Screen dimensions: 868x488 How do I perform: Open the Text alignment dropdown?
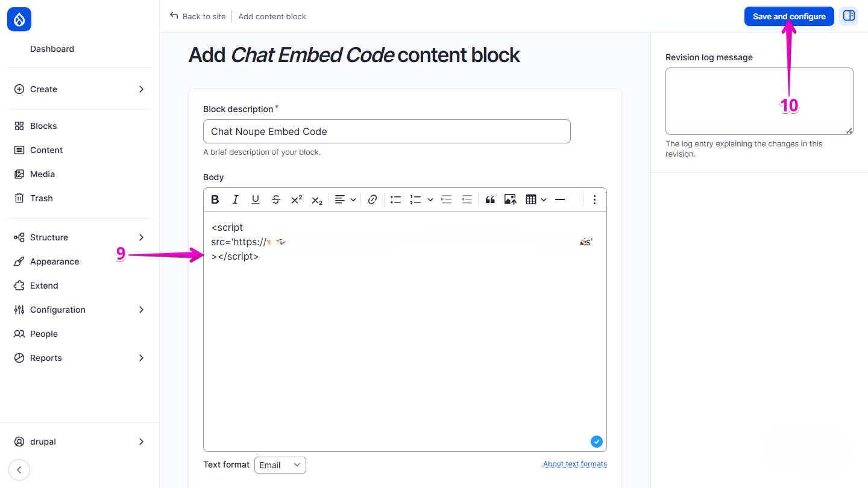point(345,199)
